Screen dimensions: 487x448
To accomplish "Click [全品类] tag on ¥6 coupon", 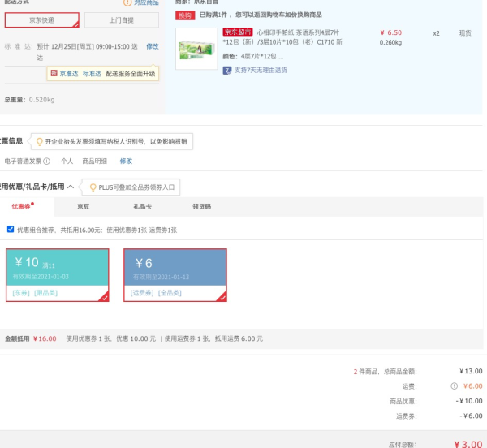I will point(170,293).
